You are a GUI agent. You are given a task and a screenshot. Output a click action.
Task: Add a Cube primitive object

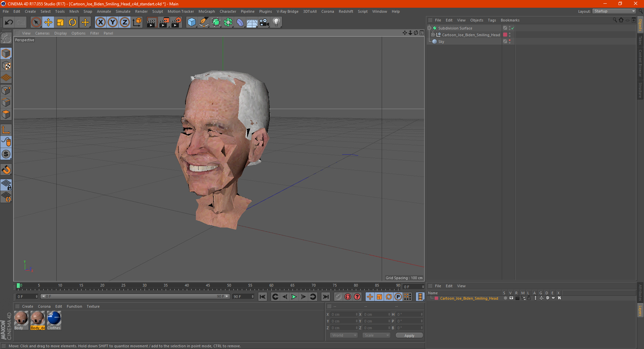[x=192, y=22]
